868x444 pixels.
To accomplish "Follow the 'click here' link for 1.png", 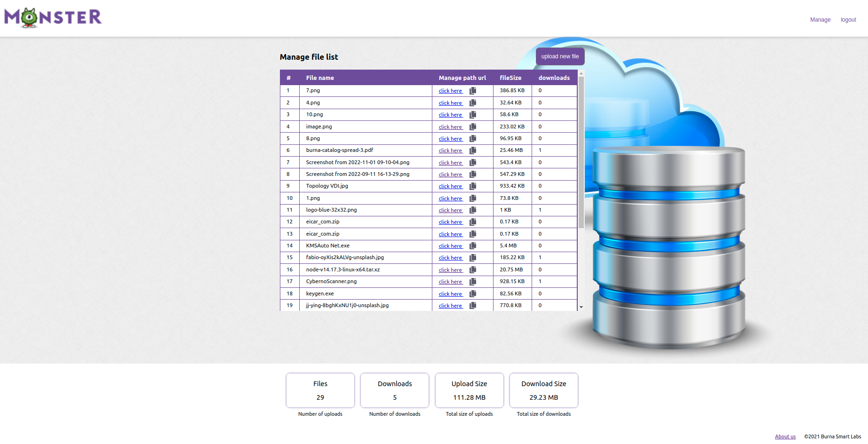I will pyautogui.click(x=451, y=198).
